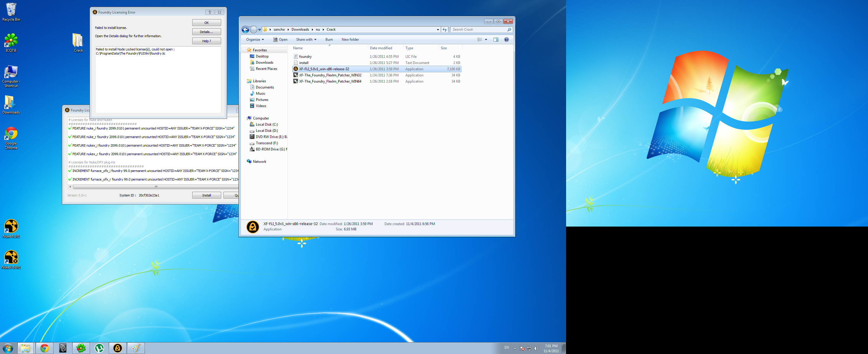Screen dimensions: 868x354
Task: Open the Explorer help icon
Action: coord(506,40)
